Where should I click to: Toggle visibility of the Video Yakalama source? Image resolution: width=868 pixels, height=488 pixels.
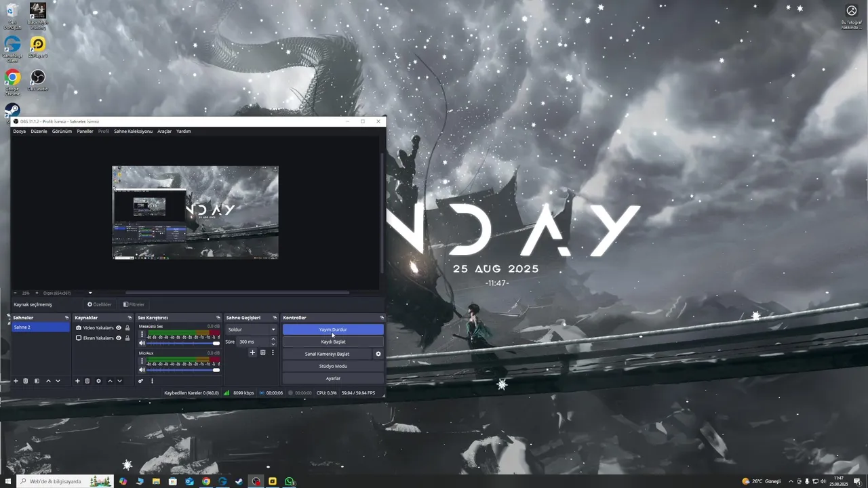point(119,328)
